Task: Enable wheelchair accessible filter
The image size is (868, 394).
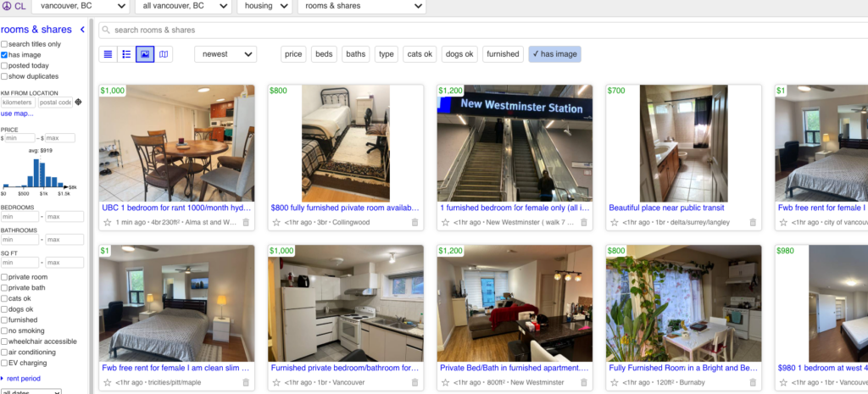Action: pyautogui.click(x=4, y=341)
